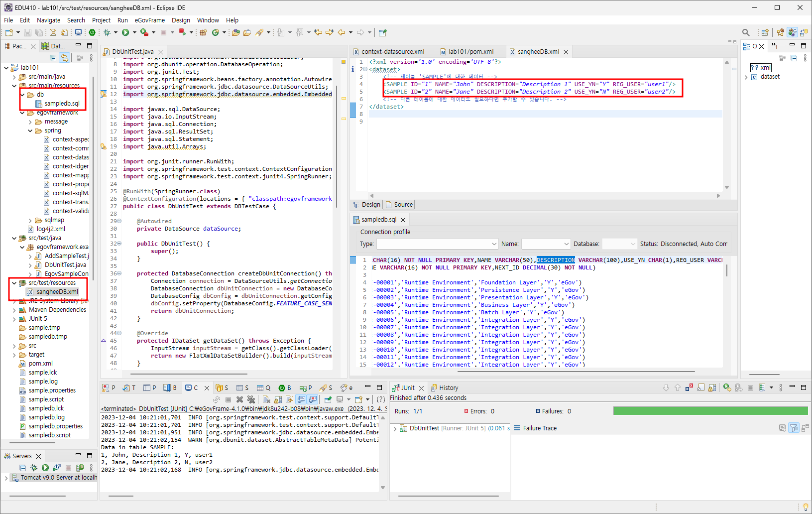
Task: Switch to the context-datasource.xml editor tab
Action: tap(388, 51)
